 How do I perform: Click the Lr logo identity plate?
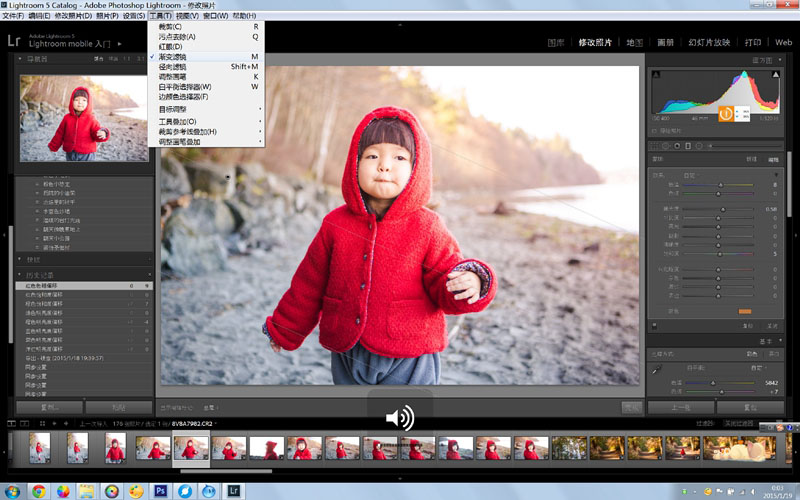(14, 40)
